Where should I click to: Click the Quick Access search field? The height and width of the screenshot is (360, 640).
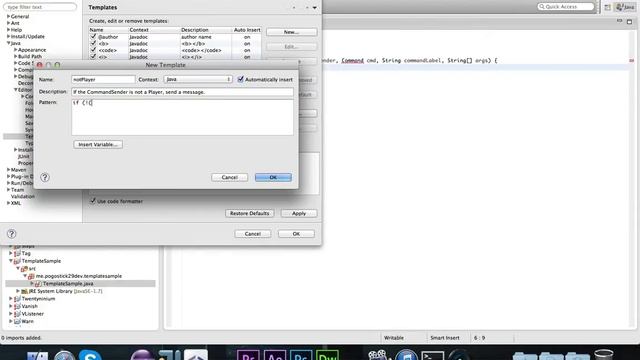coord(566,7)
